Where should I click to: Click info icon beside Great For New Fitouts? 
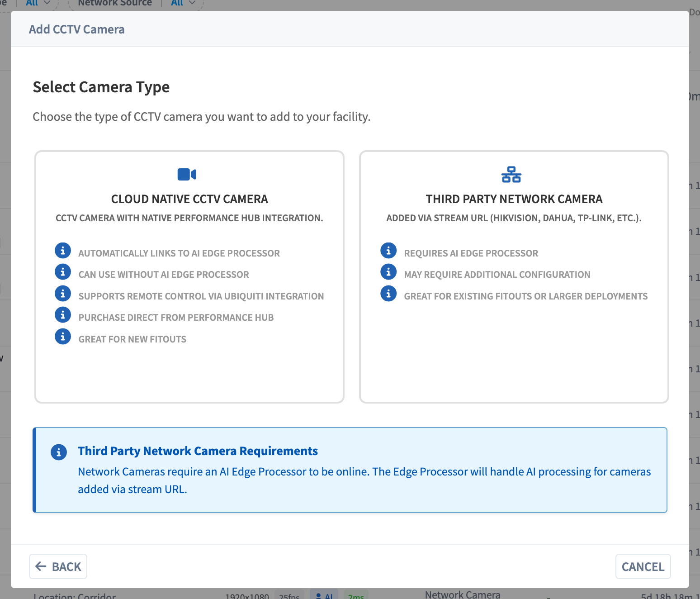(x=63, y=337)
